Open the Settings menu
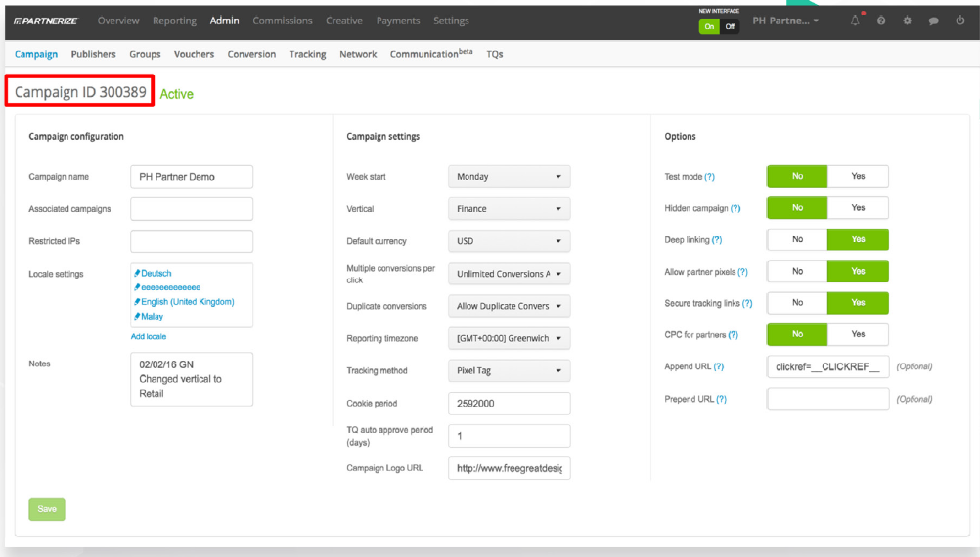 (x=451, y=21)
